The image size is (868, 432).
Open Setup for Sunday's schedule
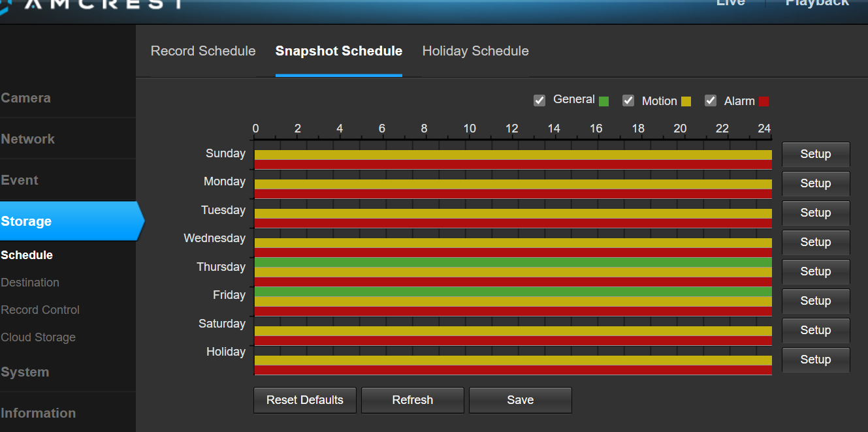816,155
